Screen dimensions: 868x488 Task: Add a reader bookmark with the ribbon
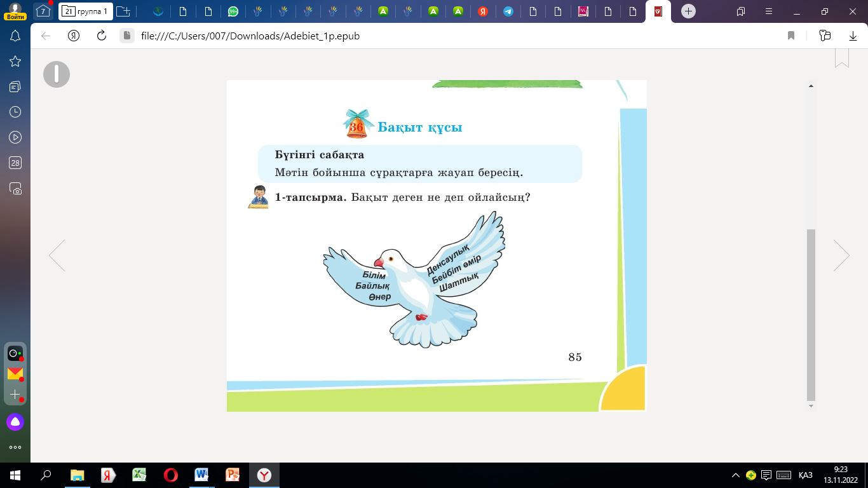(842, 58)
